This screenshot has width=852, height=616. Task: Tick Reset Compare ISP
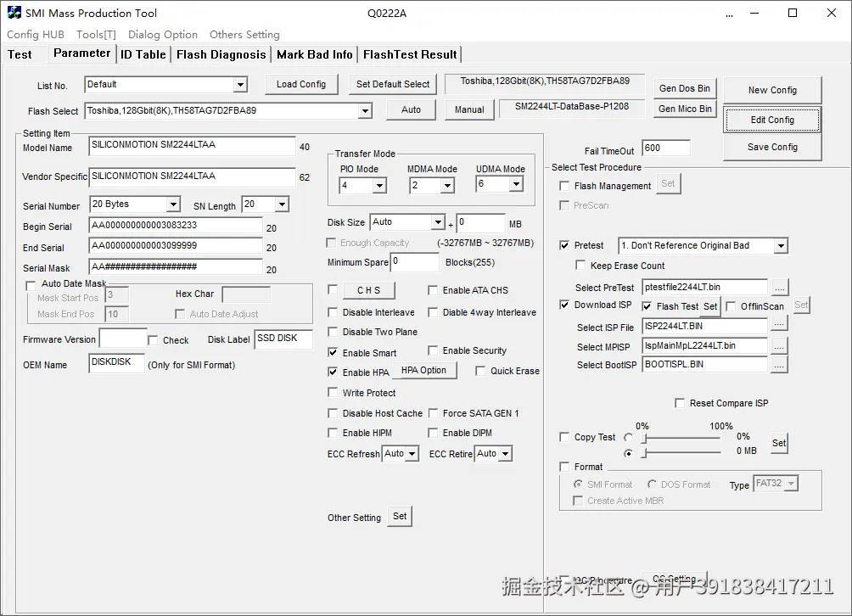coord(679,403)
